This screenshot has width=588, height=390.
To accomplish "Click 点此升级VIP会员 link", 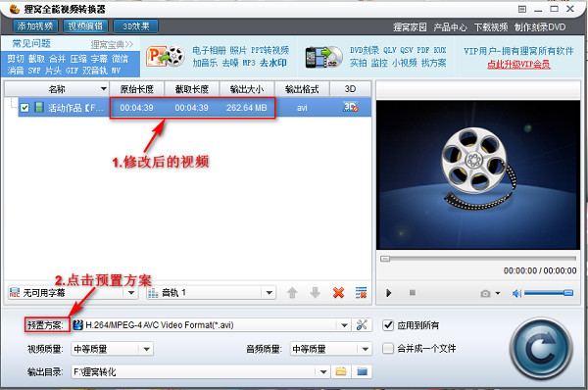I will coord(518,64).
